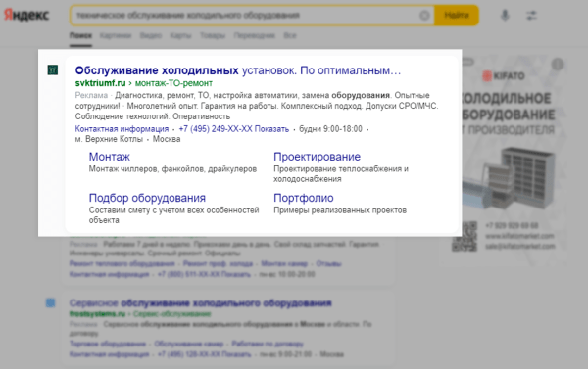This screenshot has width=588, height=369.
Task: Click the refrigeration showcase image in KIFATO banner
Action: 508,178
